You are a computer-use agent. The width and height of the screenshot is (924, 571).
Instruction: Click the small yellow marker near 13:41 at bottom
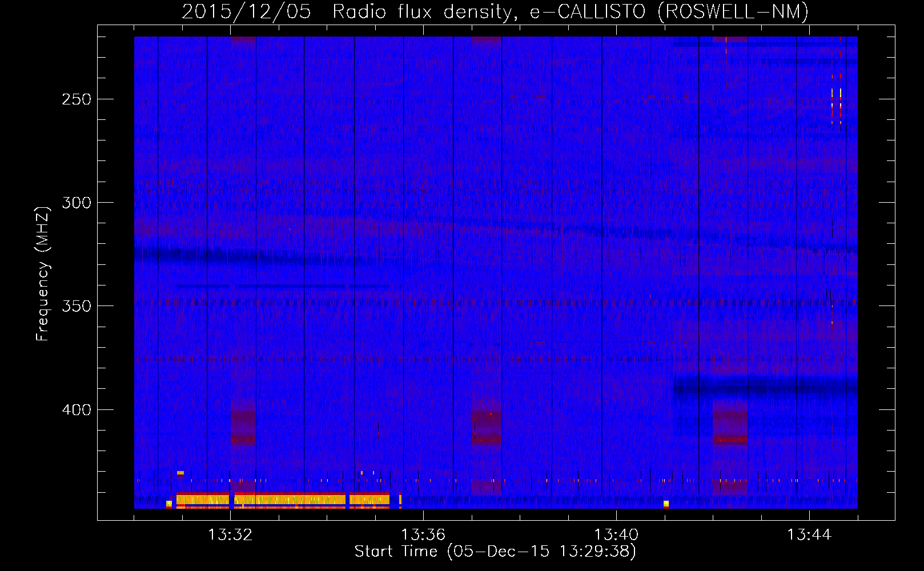coord(666,504)
